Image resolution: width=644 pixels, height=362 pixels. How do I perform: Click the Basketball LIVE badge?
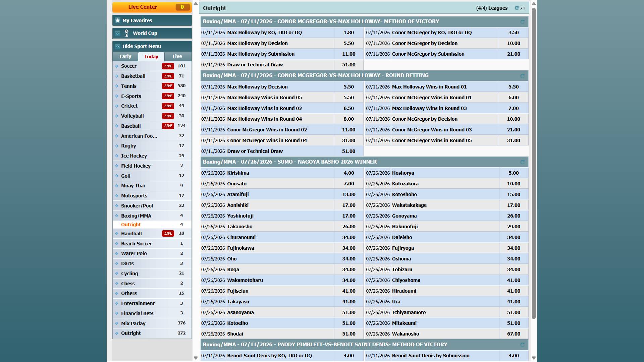pos(168,76)
